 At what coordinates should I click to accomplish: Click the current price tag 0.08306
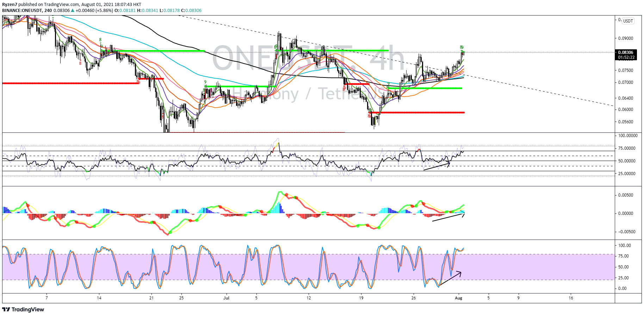click(626, 52)
